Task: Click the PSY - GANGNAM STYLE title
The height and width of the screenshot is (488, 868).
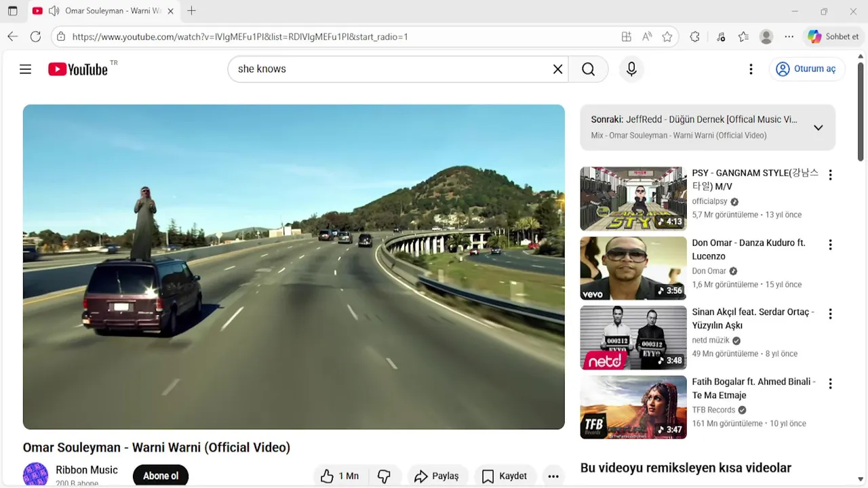Action: (755, 180)
